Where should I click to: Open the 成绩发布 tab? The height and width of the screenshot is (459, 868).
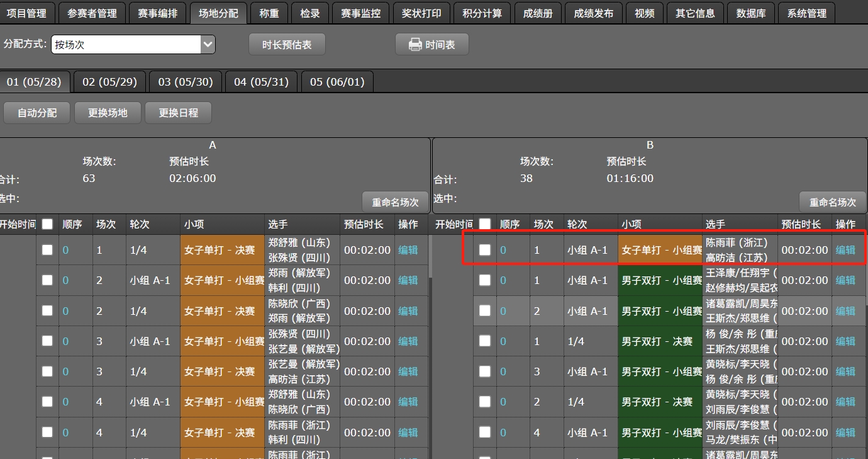[593, 13]
